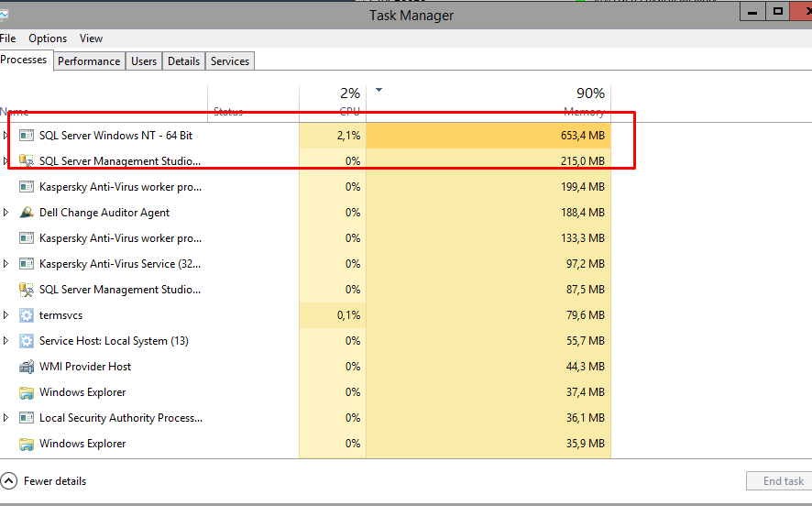Viewport: 812px width, 506px height.
Task: Click the Service Host Local System icon
Action: [x=27, y=341]
